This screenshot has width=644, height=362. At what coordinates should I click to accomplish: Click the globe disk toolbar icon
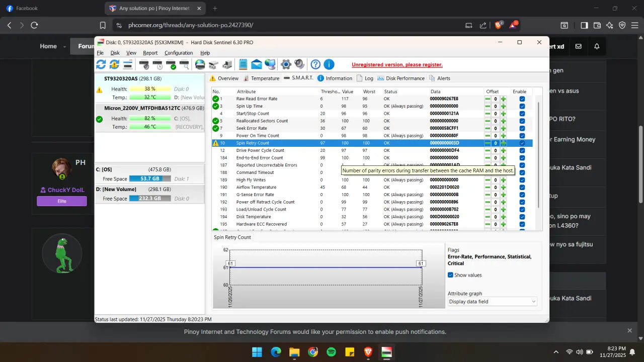point(200,64)
